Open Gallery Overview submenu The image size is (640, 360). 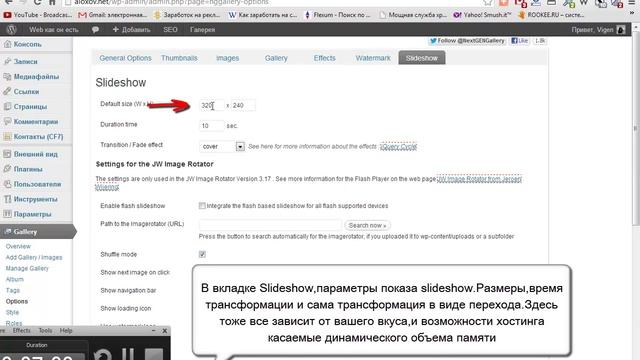pos(18,247)
